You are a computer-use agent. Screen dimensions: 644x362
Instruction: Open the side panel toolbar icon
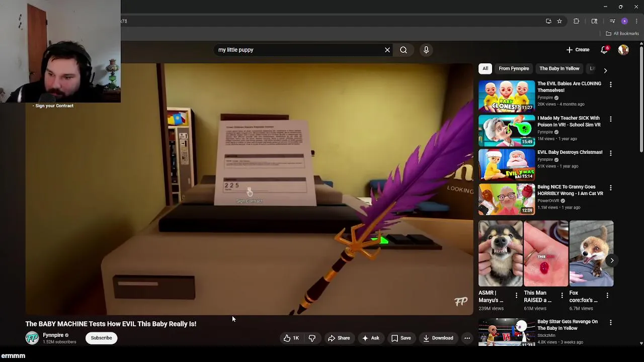pyautogui.click(x=594, y=21)
